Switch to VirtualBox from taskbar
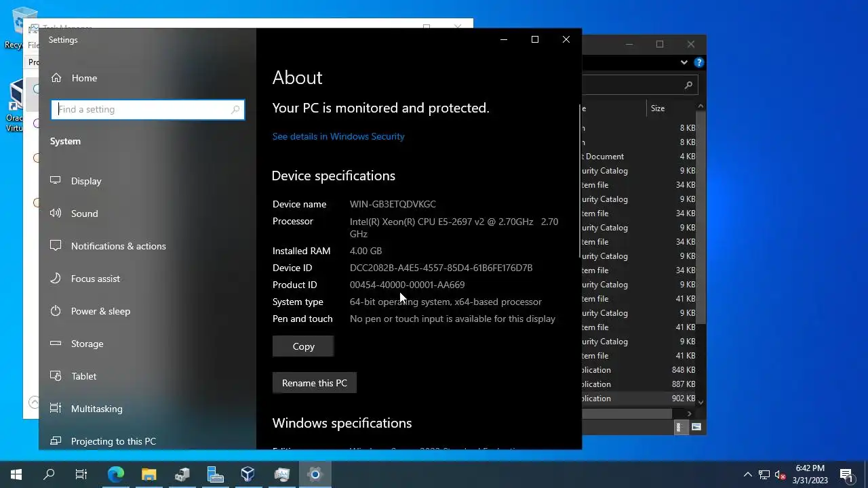 click(x=248, y=474)
